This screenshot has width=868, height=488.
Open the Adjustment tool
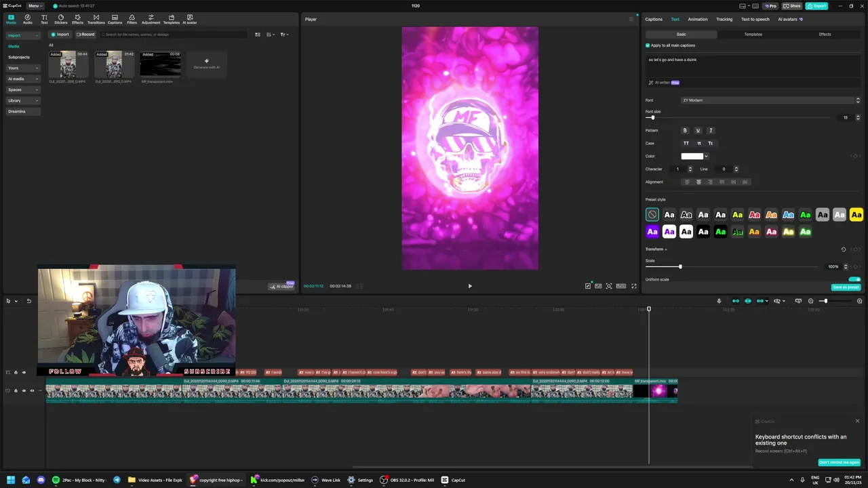point(151,19)
